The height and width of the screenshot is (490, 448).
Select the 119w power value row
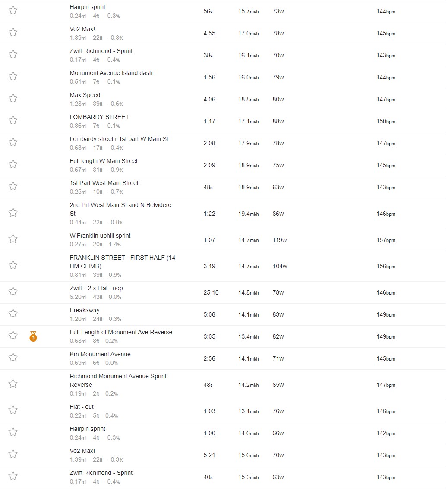pos(280,240)
